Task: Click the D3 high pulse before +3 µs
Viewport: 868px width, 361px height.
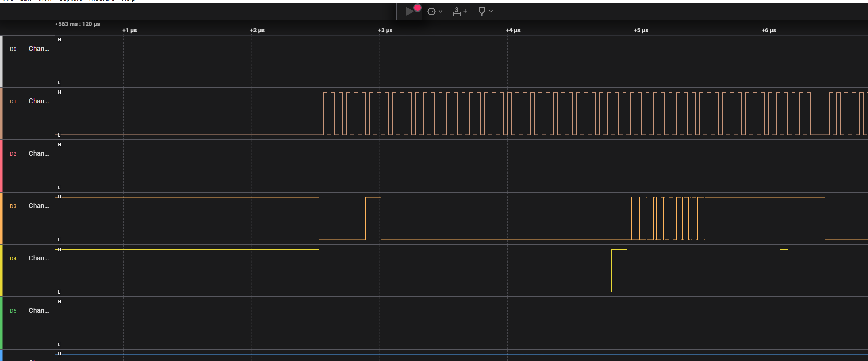Action: point(373,218)
